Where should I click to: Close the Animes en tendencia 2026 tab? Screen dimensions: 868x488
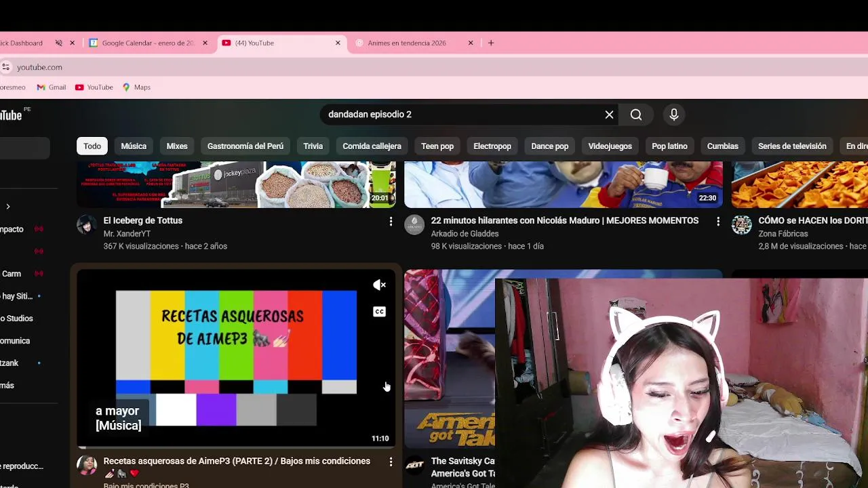tap(471, 43)
